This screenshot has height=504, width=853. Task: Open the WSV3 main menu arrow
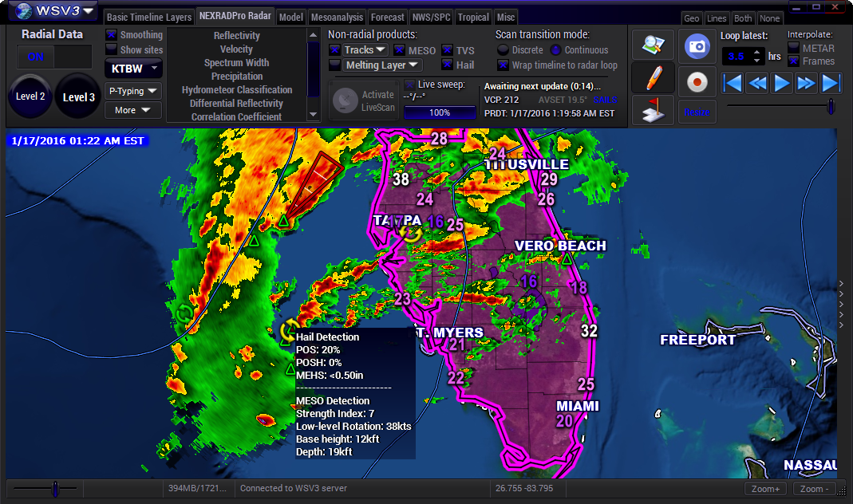click(88, 10)
